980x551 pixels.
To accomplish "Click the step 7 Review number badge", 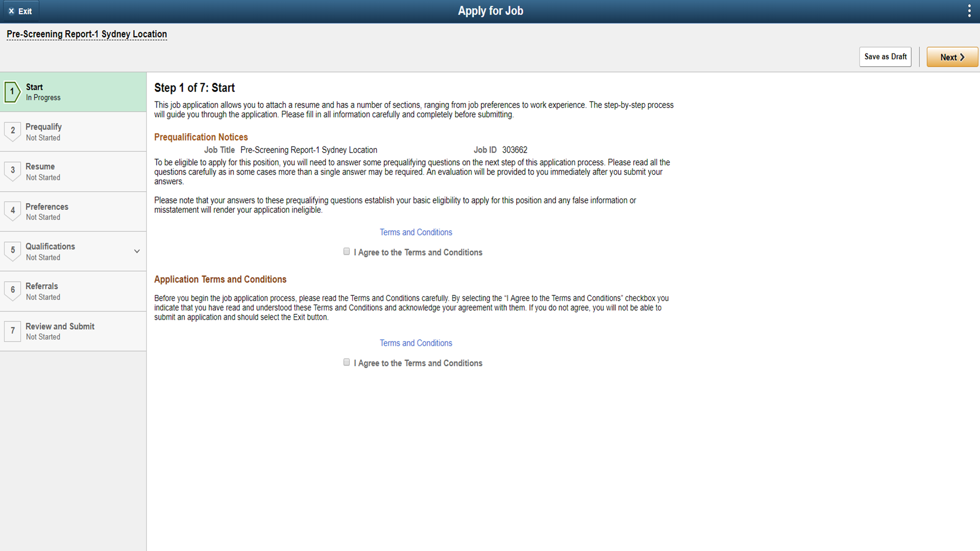I will click(13, 331).
